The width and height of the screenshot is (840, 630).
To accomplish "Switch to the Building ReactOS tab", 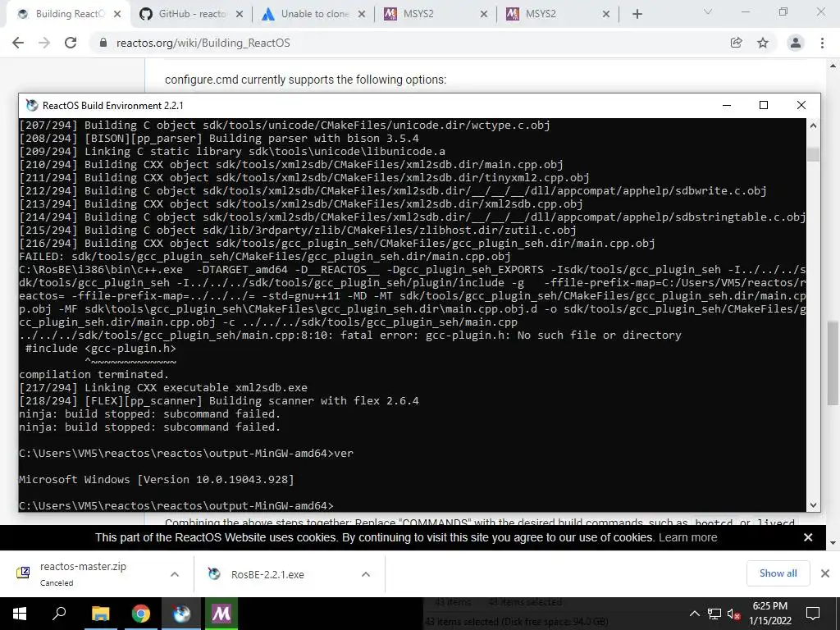I will click(x=67, y=14).
